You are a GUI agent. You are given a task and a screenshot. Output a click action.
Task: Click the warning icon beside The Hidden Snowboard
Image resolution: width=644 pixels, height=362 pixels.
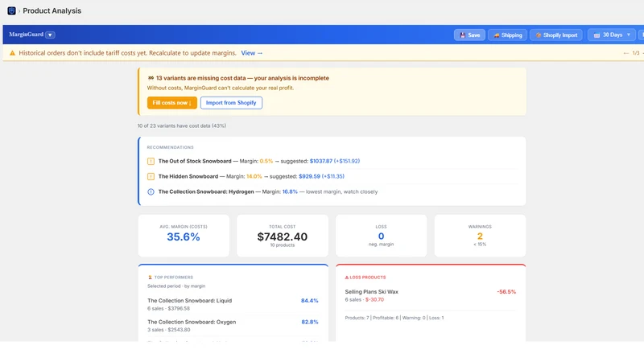151,176
